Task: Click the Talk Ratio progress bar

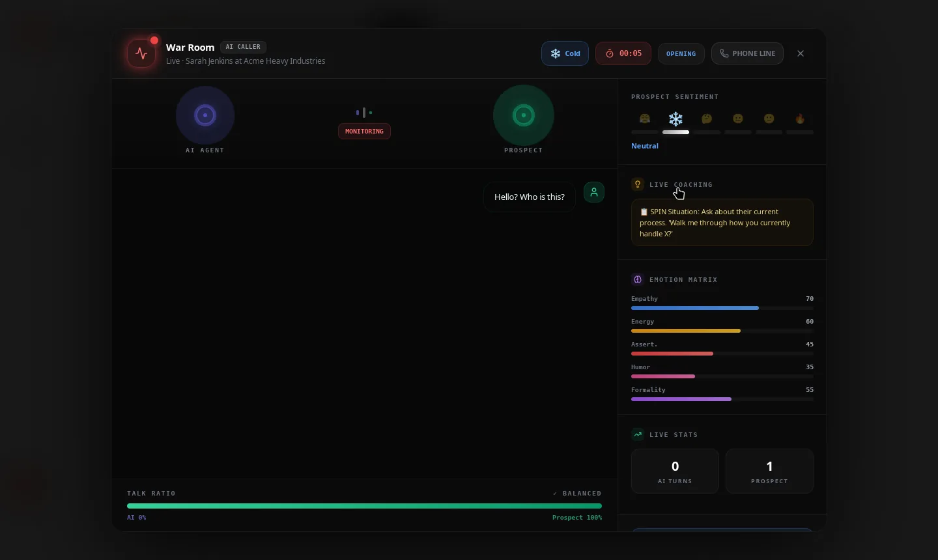Action: (364, 506)
